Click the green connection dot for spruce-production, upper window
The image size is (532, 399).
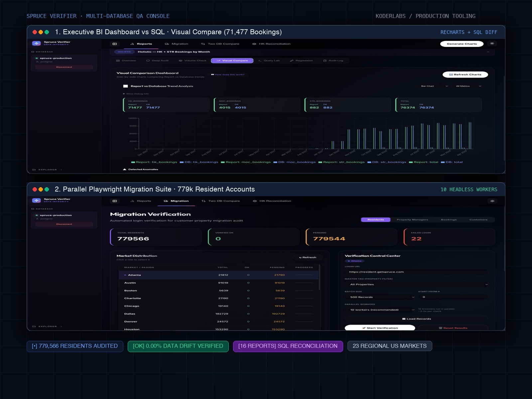(x=37, y=58)
